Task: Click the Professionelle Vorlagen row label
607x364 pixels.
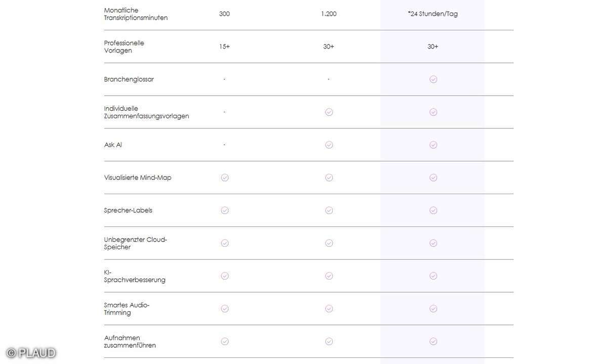Action: pyautogui.click(x=124, y=47)
